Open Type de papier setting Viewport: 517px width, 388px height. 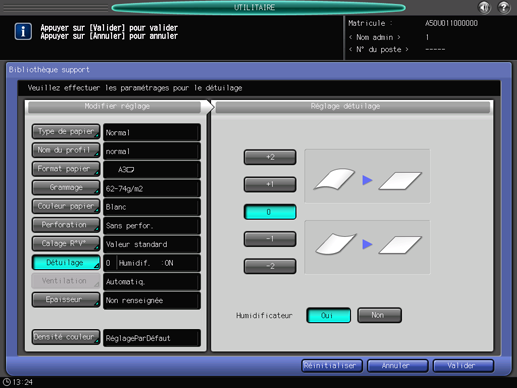click(66, 132)
